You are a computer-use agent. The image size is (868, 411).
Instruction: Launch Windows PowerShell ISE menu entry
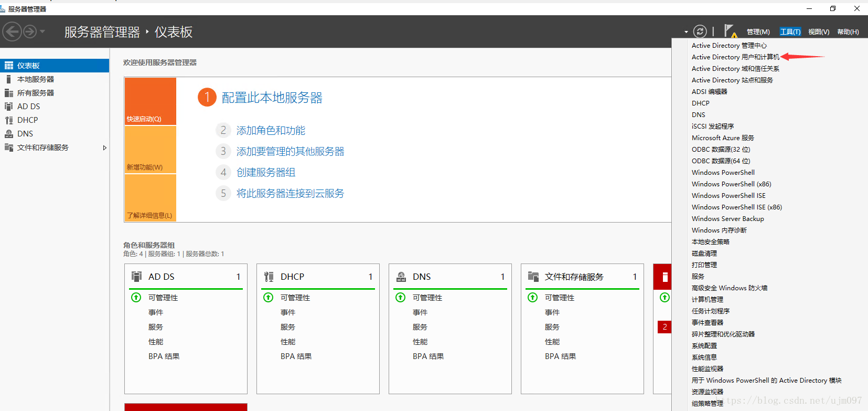(x=728, y=196)
